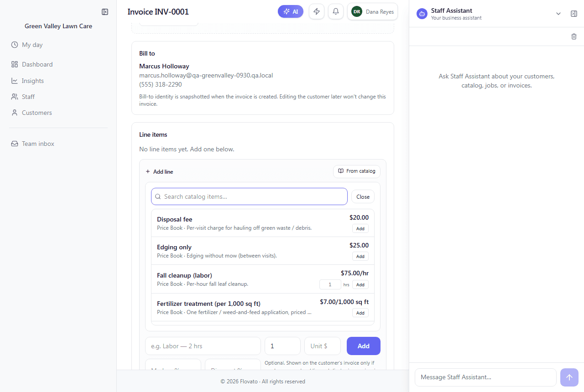This screenshot has width=584, height=392.
Task: Send message with arrow button
Action: [x=569, y=377]
